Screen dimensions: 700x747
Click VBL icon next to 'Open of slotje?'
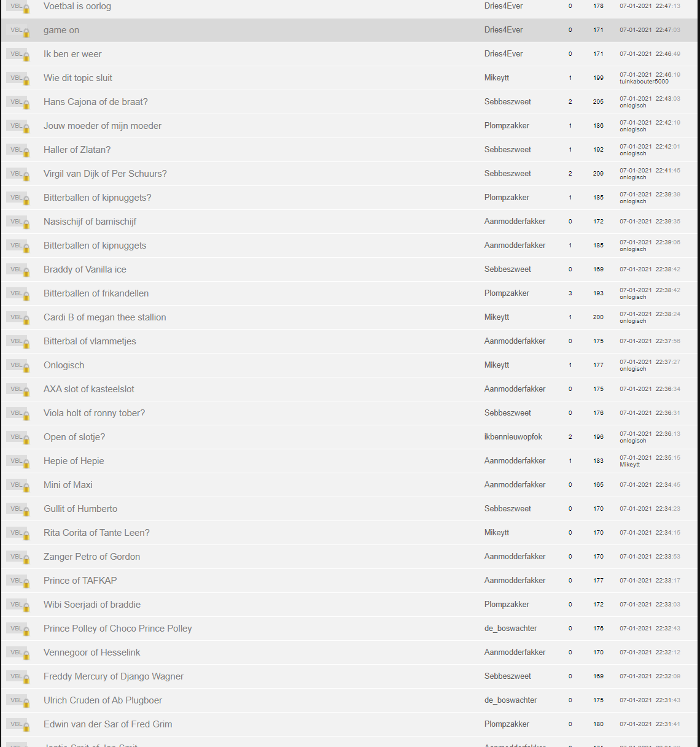18,437
